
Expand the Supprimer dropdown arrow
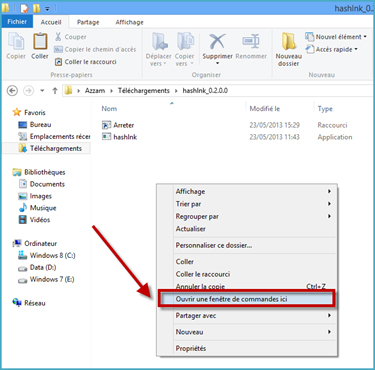(x=217, y=63)
